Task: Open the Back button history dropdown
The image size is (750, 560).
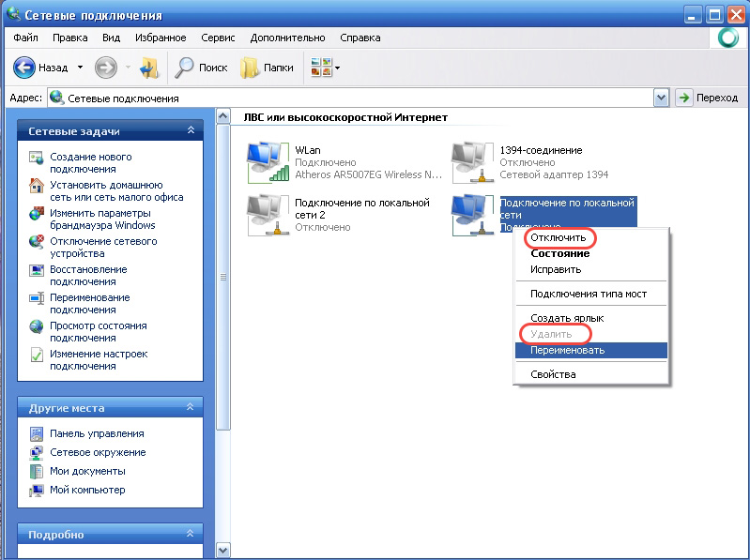Action: coord(80,68)
